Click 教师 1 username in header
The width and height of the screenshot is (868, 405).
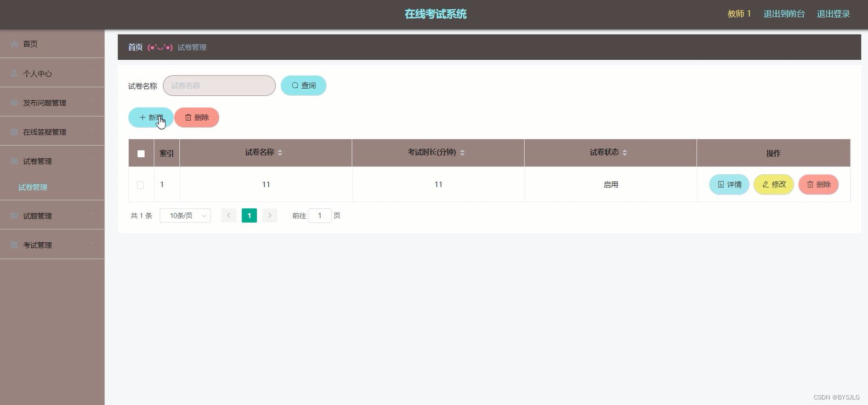(739, 14)
